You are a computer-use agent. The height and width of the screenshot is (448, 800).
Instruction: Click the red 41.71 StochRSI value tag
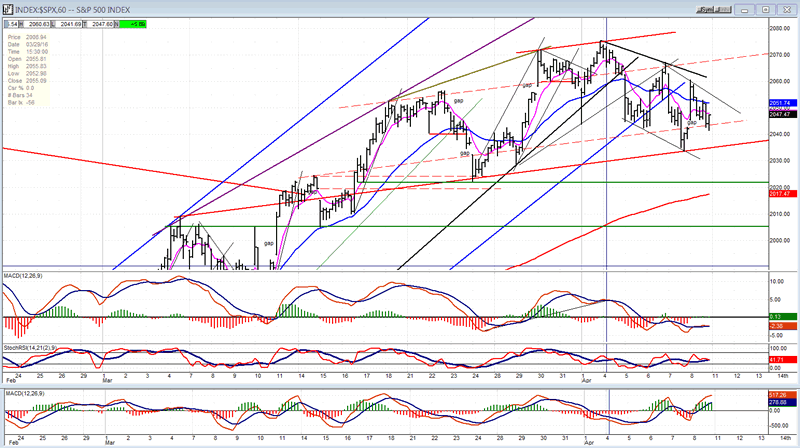783,360
